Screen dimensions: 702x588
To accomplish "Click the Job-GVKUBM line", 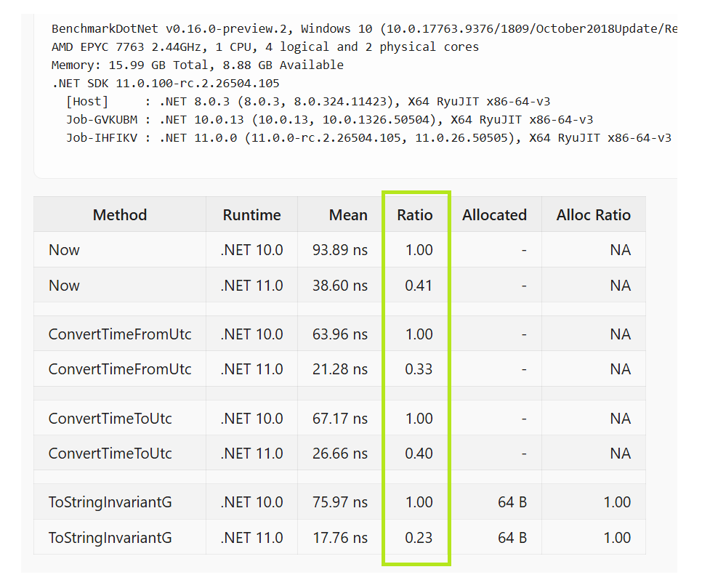I will pyautogui.click(x=329, y=120).
